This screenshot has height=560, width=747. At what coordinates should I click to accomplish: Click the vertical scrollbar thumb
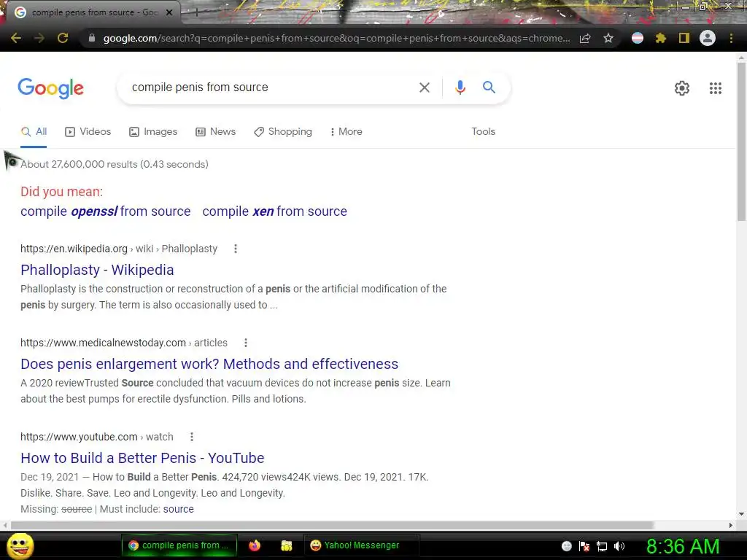(741, 141)
